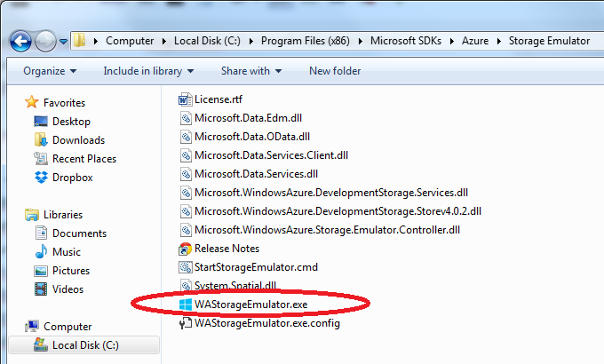The height and width of the screenshot is (364, 604).
Task: Click the Chrome shortcut icon of Release Notes
Action: [x=185, y=249]
